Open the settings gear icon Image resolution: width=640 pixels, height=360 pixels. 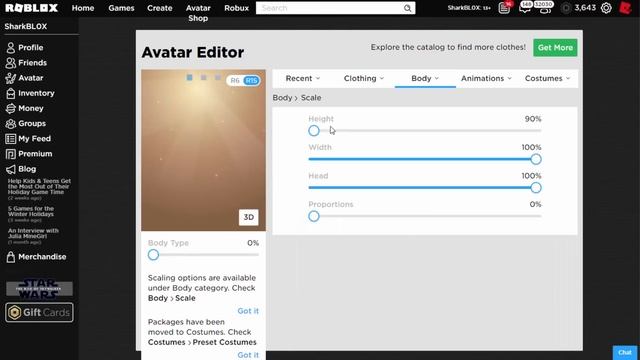point(606,8)
